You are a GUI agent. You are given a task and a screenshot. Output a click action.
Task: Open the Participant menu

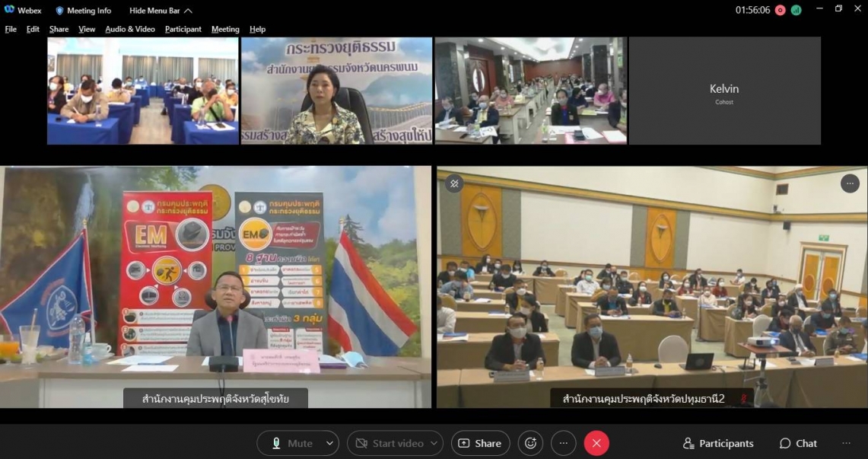coord(183,30)
